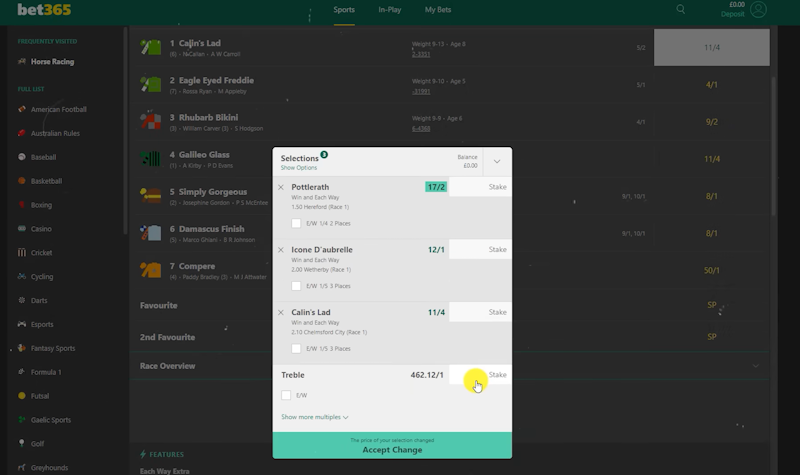
Task: Open the Esports controller icon
Action: point(22,324)
